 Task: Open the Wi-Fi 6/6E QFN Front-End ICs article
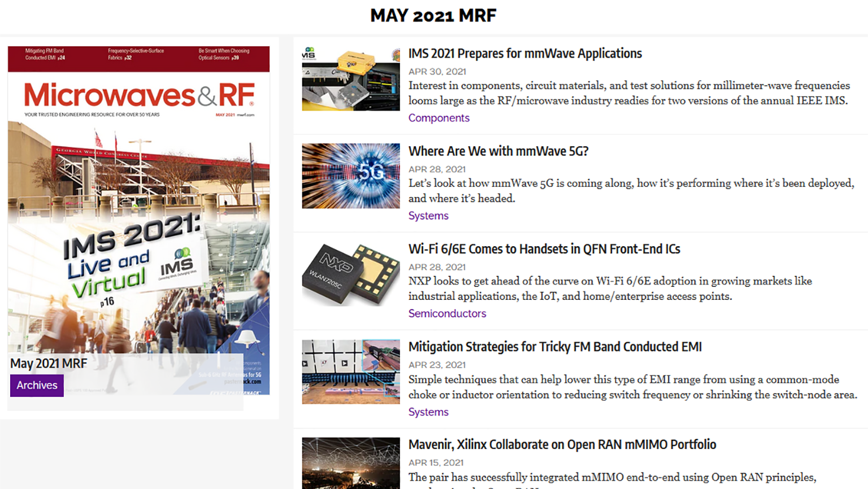click(544, 249)
